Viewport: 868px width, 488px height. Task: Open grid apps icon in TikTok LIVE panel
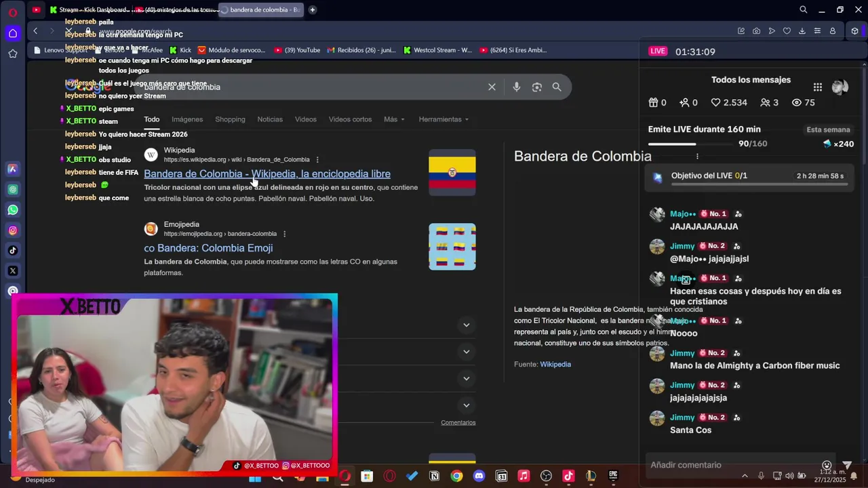click(818, 87)
